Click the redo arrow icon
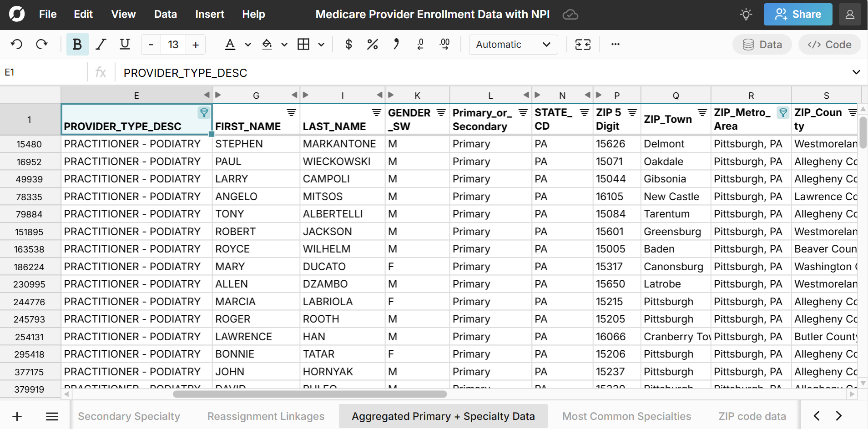This screenshot has width=868, height=429. coord(42,45)
